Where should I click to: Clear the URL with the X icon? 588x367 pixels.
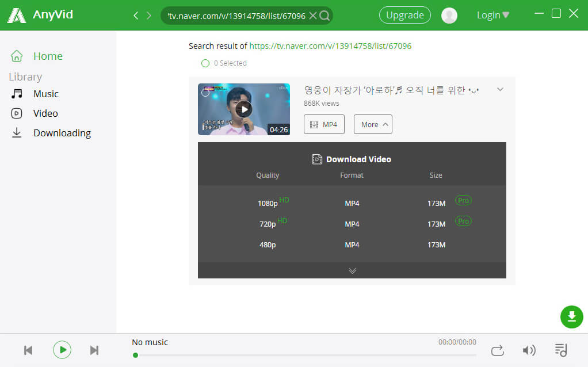(x=313, y=16)
